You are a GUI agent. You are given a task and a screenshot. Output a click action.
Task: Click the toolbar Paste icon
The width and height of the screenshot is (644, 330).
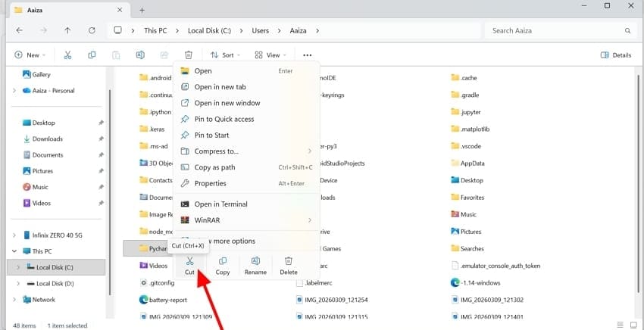(116, 55)
